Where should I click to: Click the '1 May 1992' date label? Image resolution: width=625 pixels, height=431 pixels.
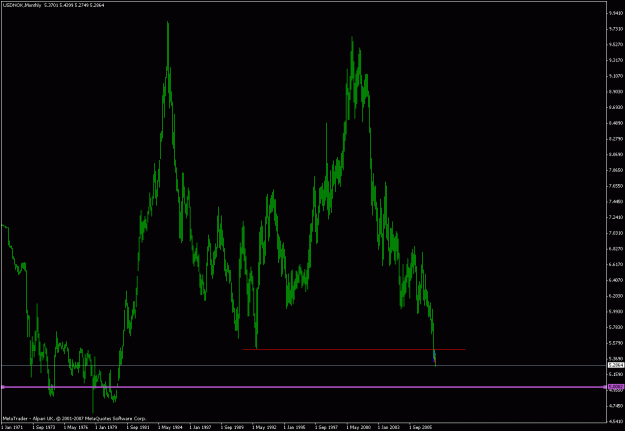pos(263,427)
